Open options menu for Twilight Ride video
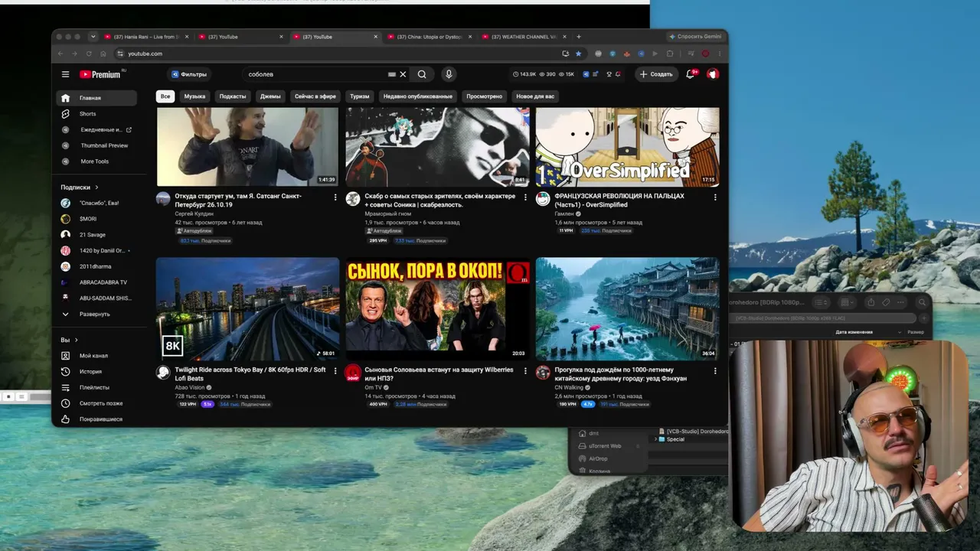The image size is (980, 551). pyautogui.click(x=335, y=370)
